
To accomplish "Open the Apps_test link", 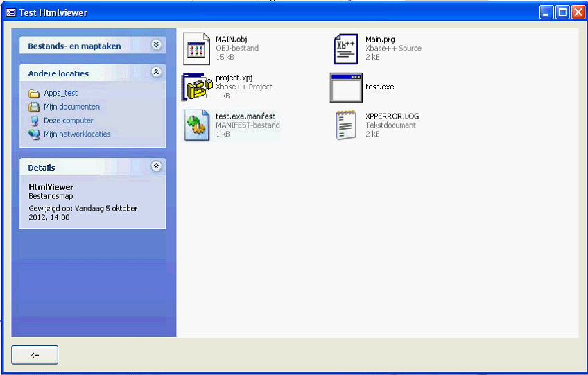I will coord(61,94).
